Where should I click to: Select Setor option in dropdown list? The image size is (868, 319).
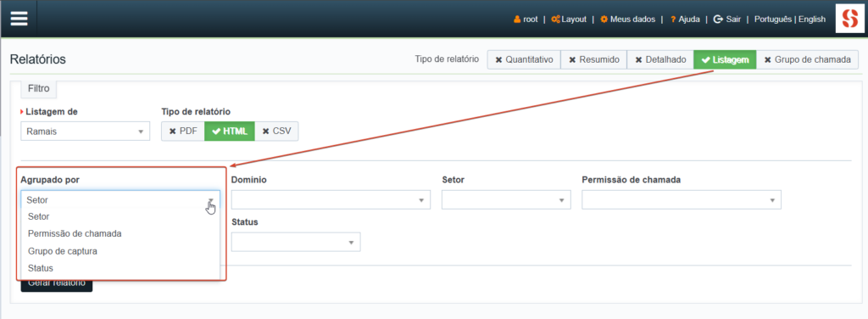[x=120, y=216]
